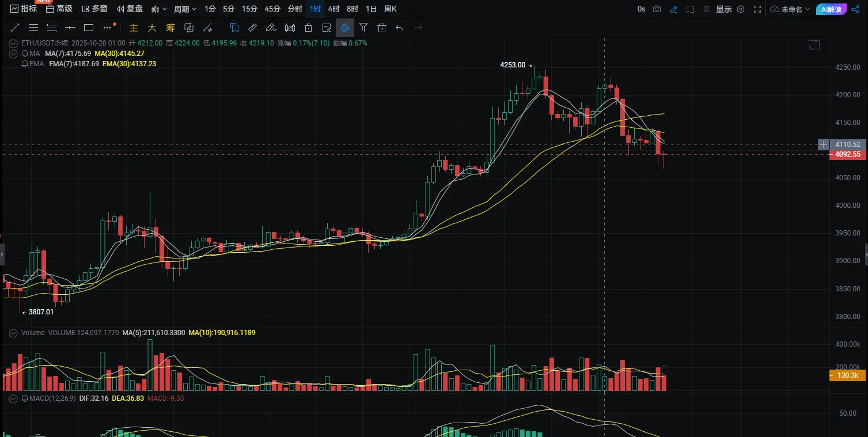Toggle the 大 large-order indicator
This screenshot has width=868, height=437.
coord(152,28)
